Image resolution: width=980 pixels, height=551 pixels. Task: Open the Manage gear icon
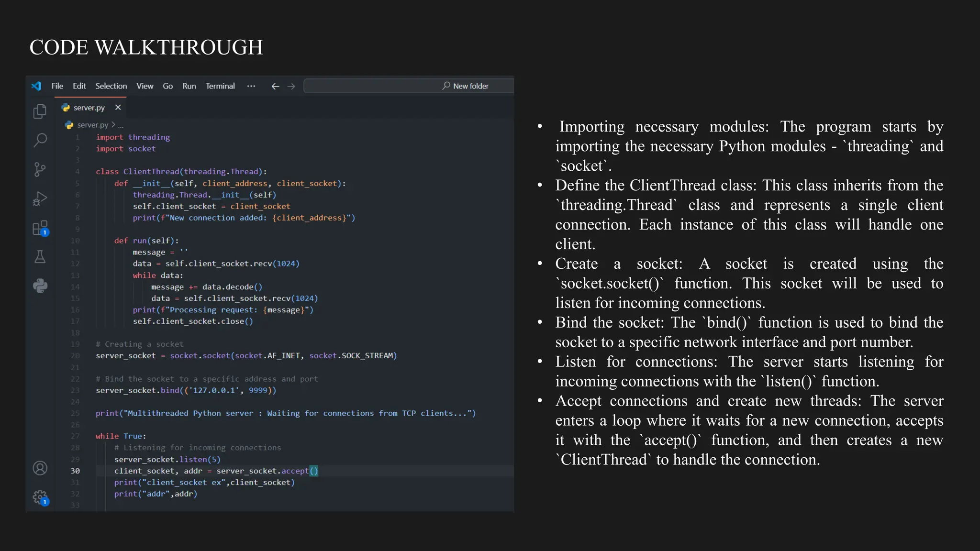tap(40, 497)
